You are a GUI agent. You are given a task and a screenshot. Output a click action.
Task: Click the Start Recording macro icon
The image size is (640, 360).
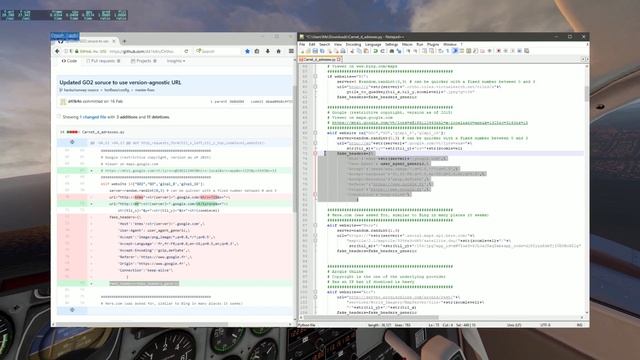pos(499,51)
